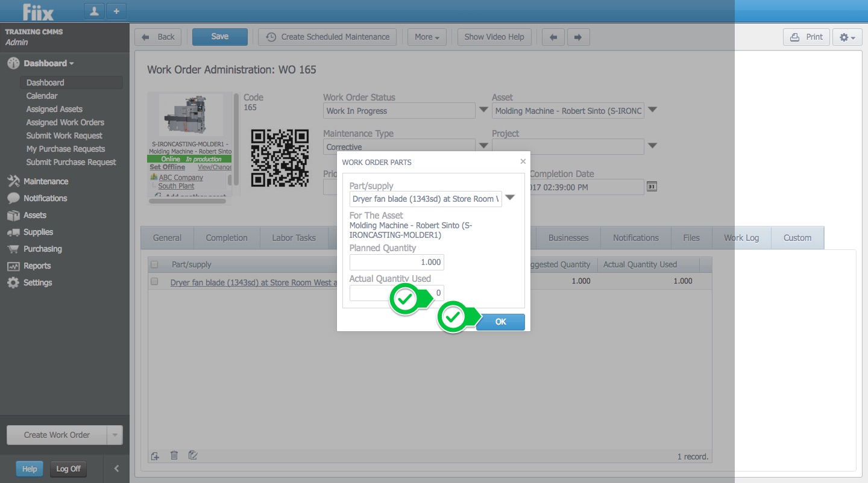Switch to the Notifications tab
The image size is (868, 483).
pyautogui.click(x=636, y=238)
